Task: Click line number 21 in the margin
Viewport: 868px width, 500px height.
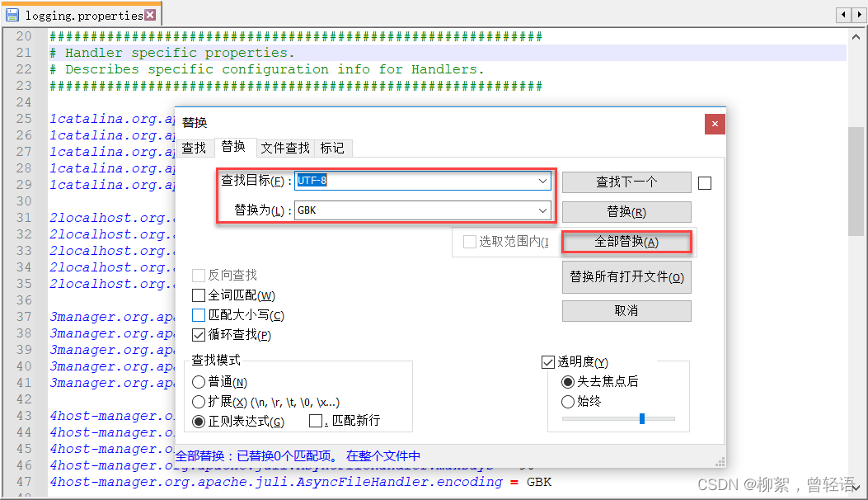Action: [24, 53]
